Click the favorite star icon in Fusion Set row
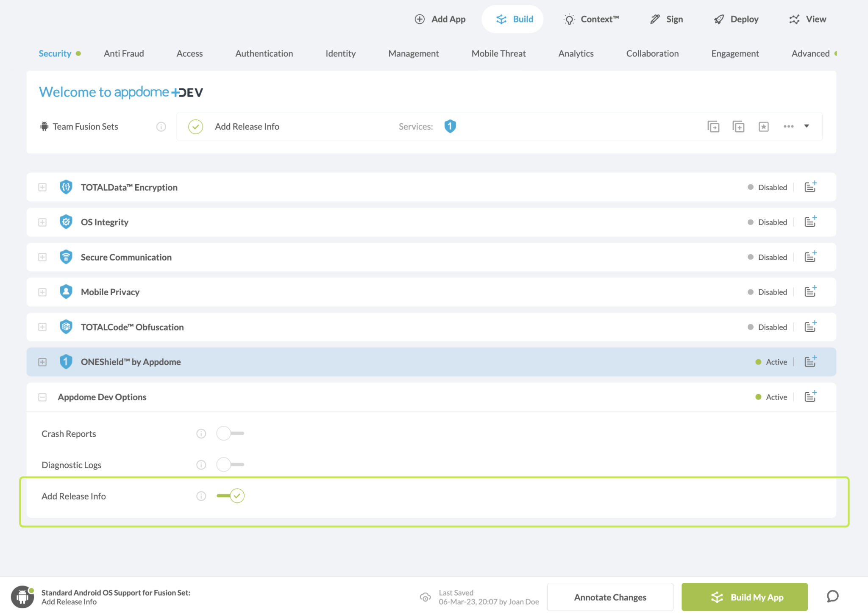This screenshot has height=613, width=868. coord(763,127)
